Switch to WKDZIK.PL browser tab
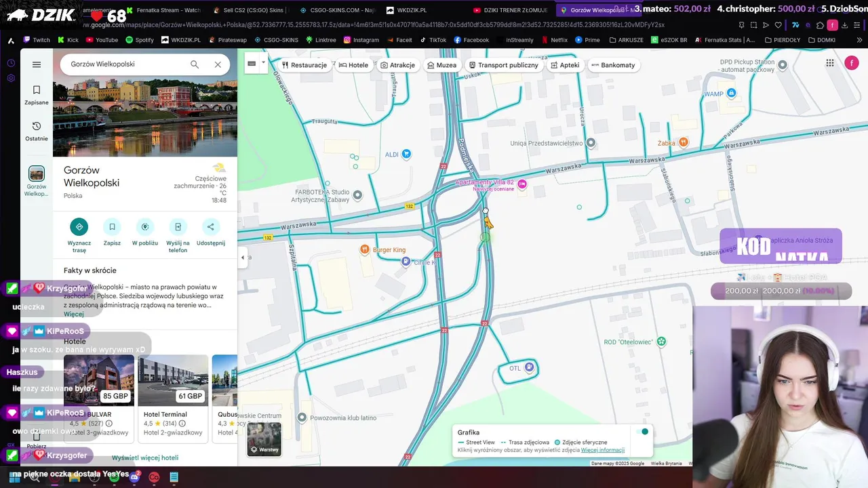Image resolution: width=868 pixels, height=488 pixels. (x=407, y=10)
